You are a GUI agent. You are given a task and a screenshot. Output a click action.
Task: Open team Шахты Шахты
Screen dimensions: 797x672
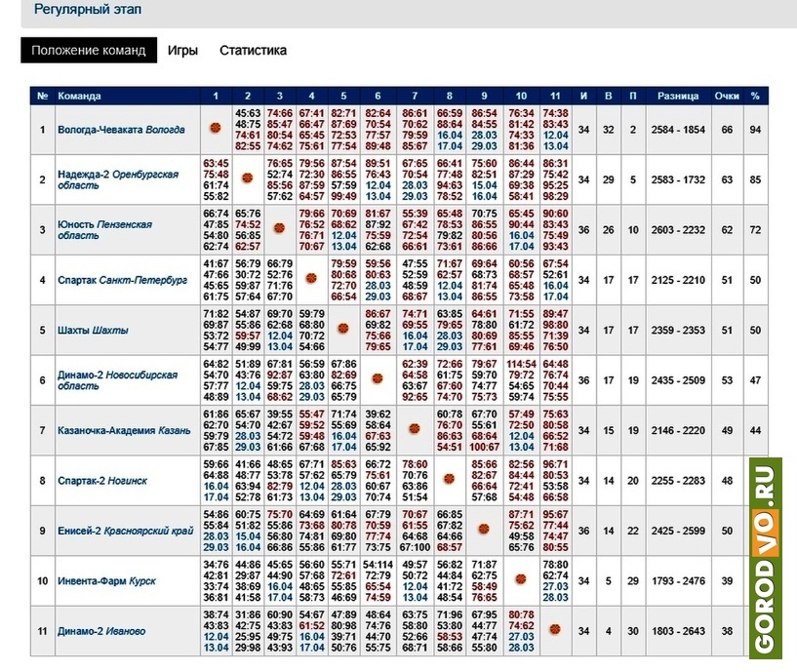click(93, 331)
